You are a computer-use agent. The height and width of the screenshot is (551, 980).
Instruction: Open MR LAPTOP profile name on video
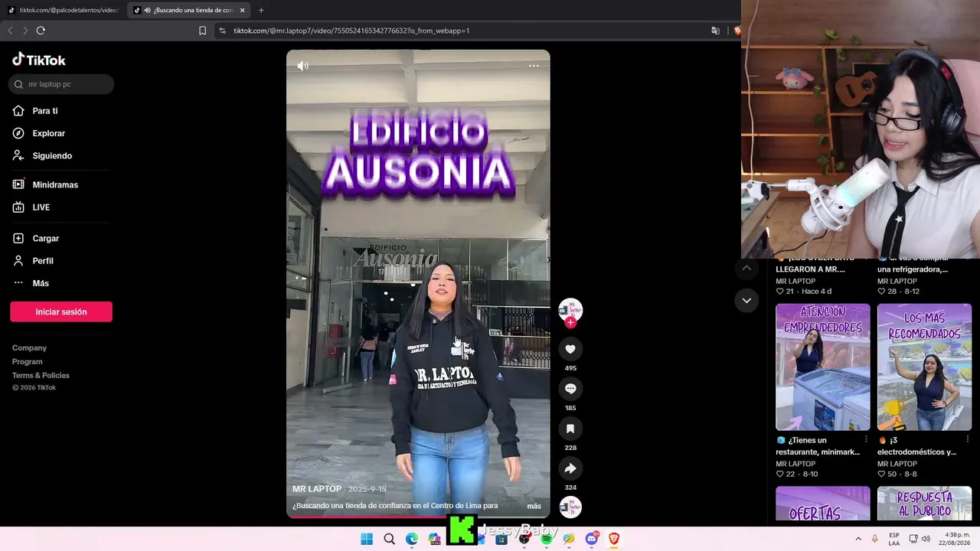click(317, 489)
